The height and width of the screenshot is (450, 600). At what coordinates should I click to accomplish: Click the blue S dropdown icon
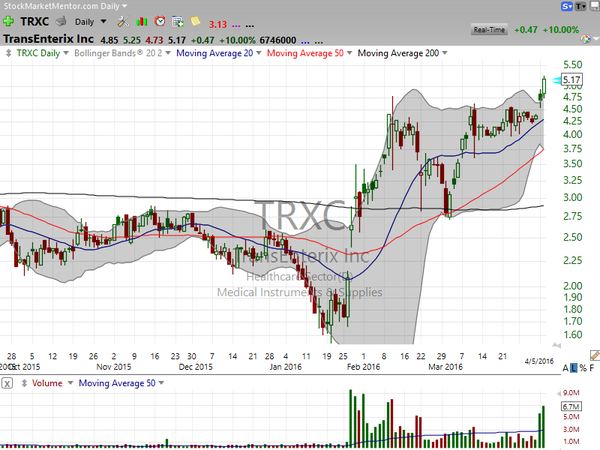[567, 6]
